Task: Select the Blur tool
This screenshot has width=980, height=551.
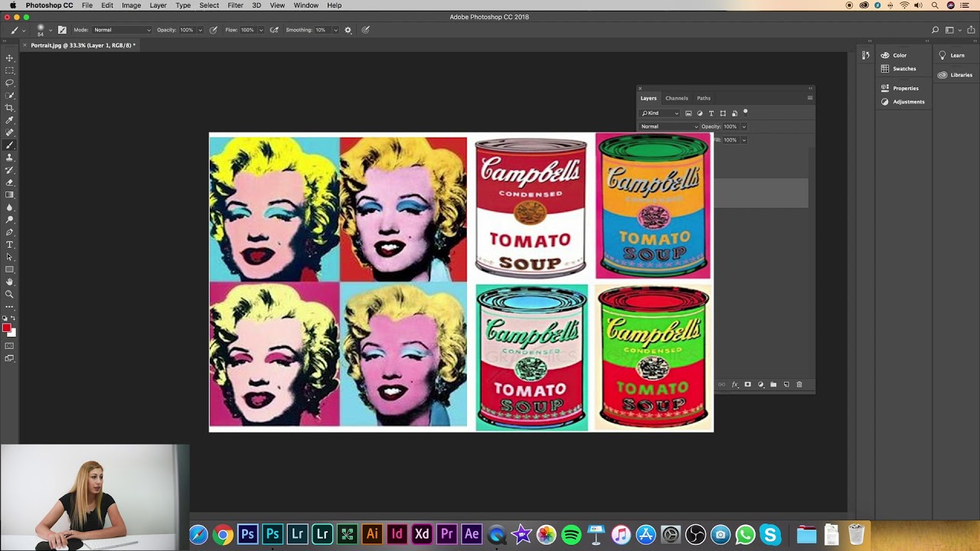Action: 10,207
